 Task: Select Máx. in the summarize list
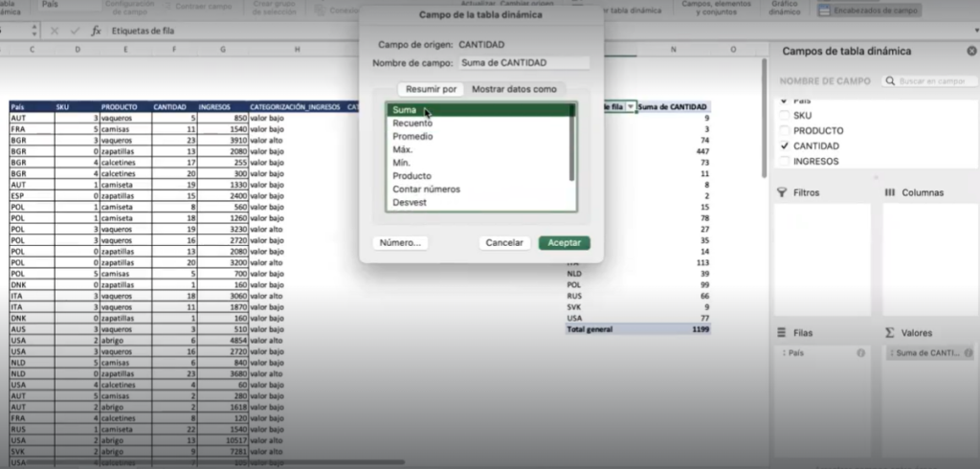pos(479,149)
